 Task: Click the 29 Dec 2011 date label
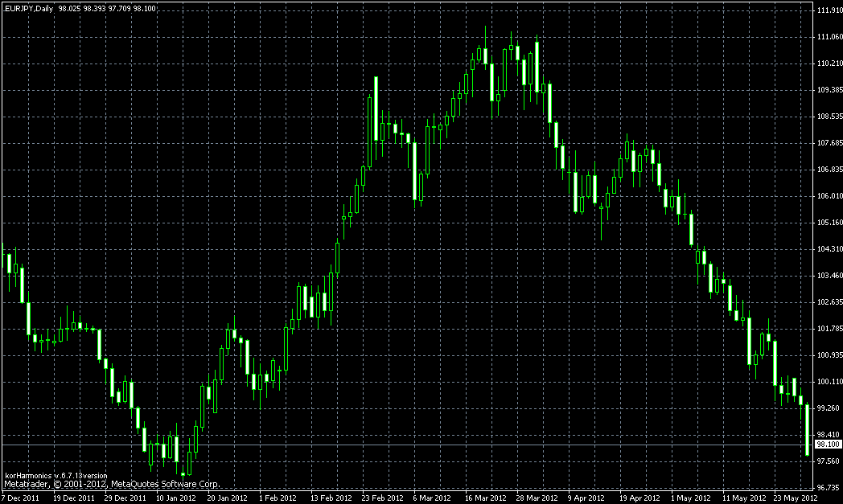coord(125,498)
